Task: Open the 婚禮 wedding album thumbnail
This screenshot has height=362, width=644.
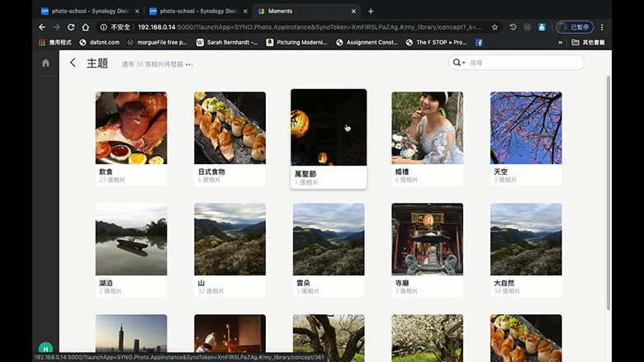Action: coord(427,128)
